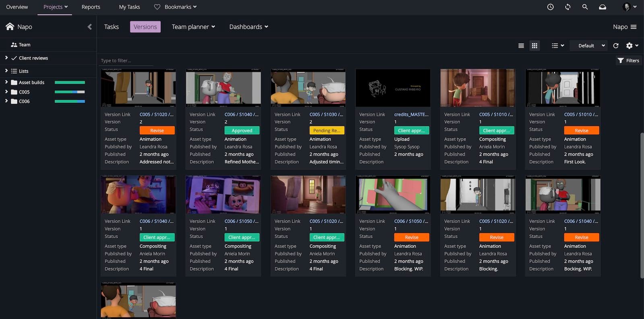Click the Team sidebar link
Screen dimensions: 644x319
point(24,45)
